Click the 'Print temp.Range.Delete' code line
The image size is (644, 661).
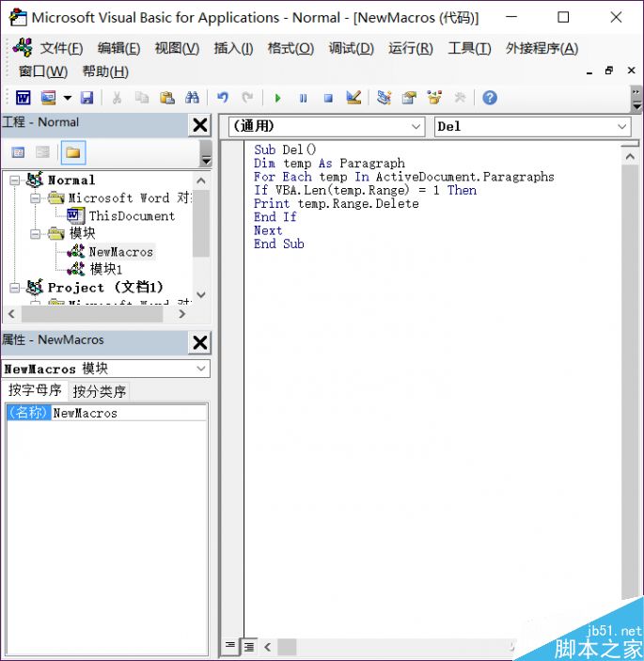tap(337, 204)
